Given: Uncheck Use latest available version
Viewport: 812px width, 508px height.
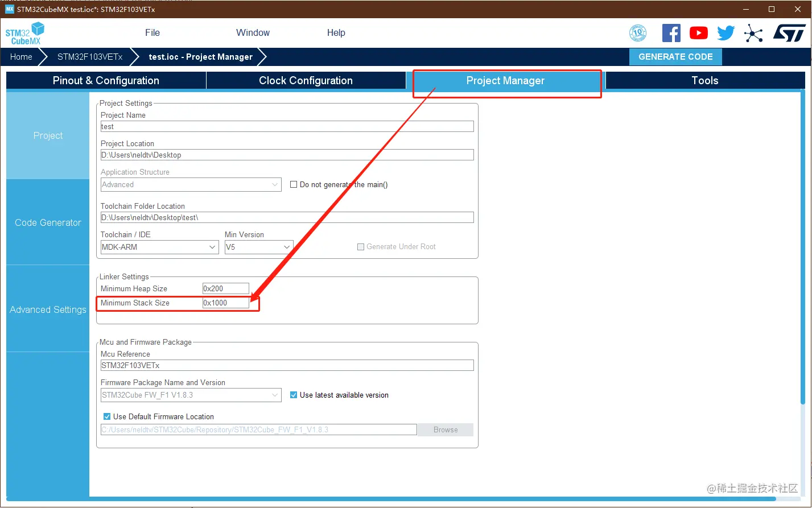Looking at the screenshot, I should click(x=294, y=395).
